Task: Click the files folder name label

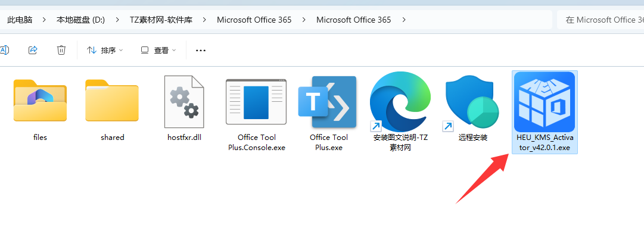Action: tap(40, 138)
